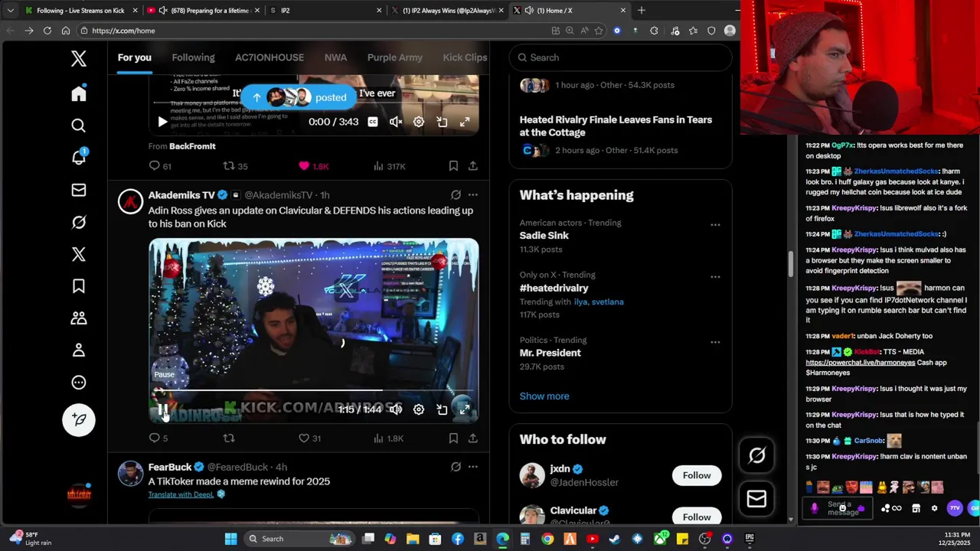This screenshot has height=551, width=980.
Task: Open Grok actions on Akademiks TV post
Action: 456,195
